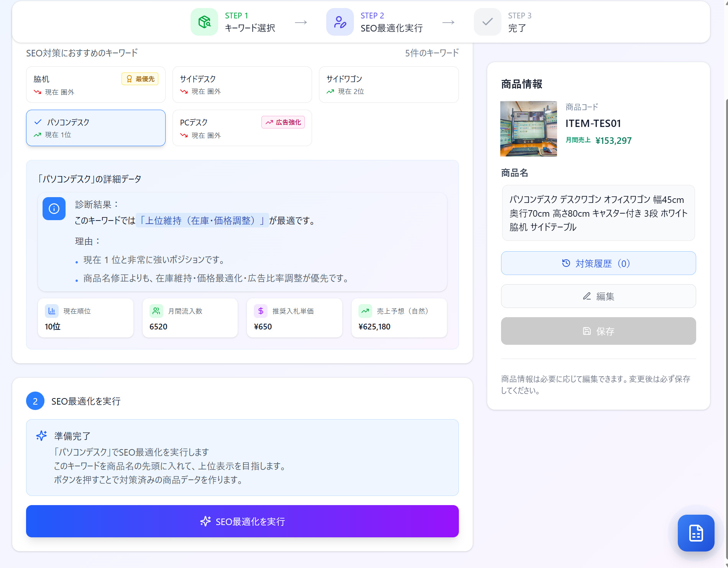The height and width of the screenshot is (568, 728).
Task: Click the dollar icon above 推奨入札単価
Action: point(260,311)
